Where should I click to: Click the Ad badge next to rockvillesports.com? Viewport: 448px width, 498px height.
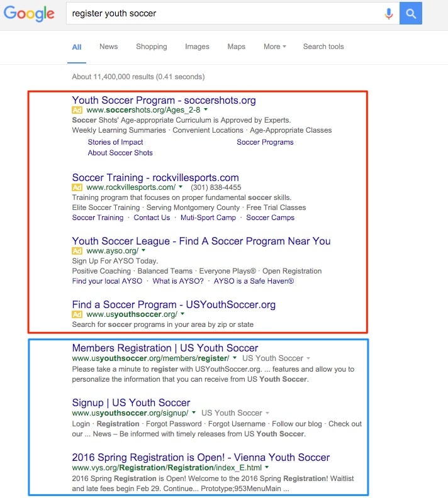[77, 187]
